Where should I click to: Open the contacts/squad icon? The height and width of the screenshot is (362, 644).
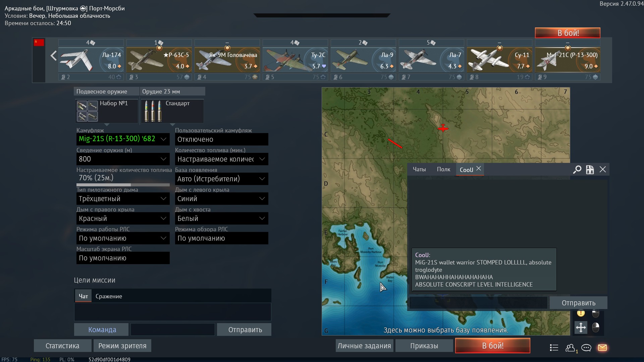pos(570,348)
